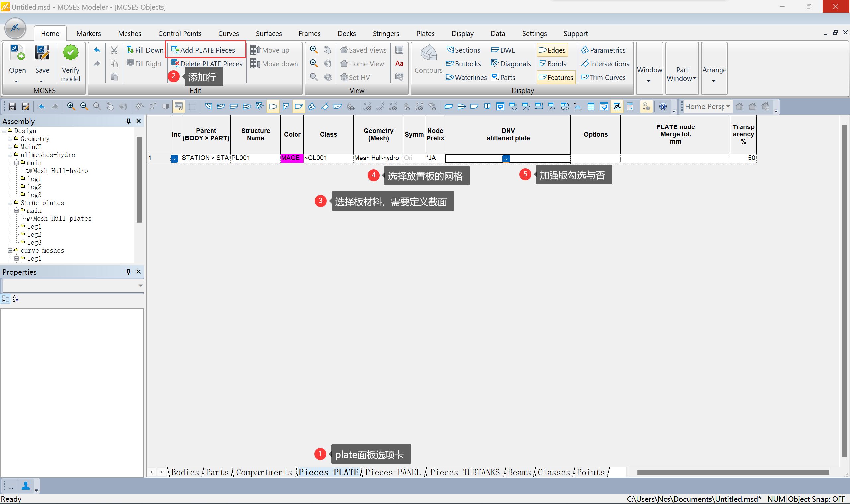This screenshot has width=850, height=504.
Task: Toggle the Inc checkbox in row 1
Action: [174, 159]
